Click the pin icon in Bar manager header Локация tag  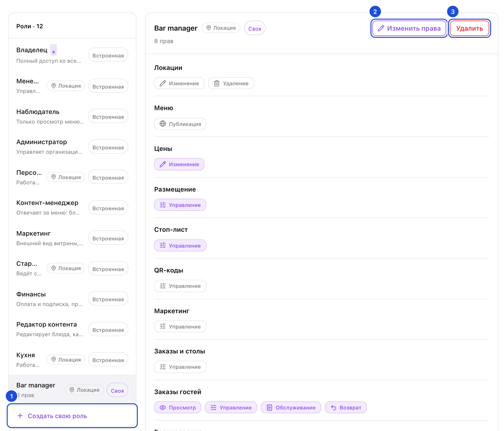click(x=208, y=28)
